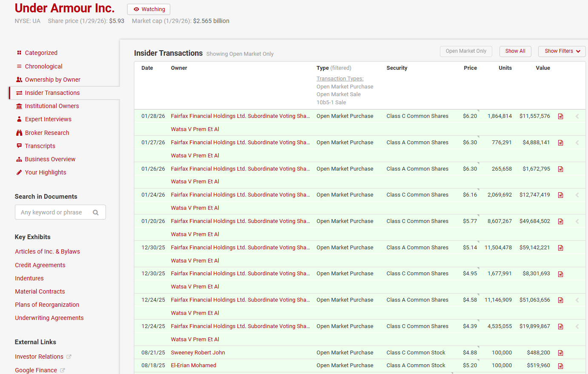
Task: Open filing document for 01/26/26 transaction
Action: 560,169
